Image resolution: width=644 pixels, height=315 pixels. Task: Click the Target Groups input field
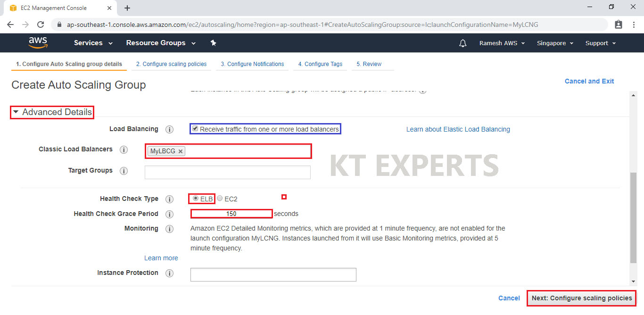(227, 173)
